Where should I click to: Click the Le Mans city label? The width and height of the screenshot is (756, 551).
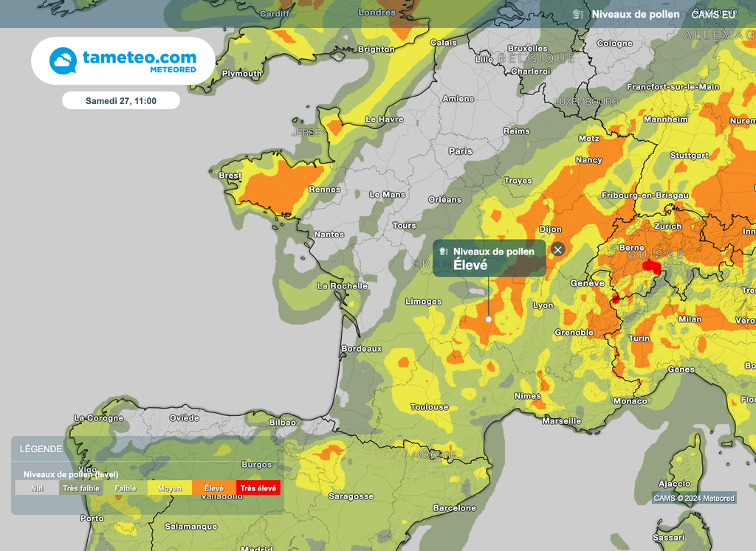coord(387,195)
